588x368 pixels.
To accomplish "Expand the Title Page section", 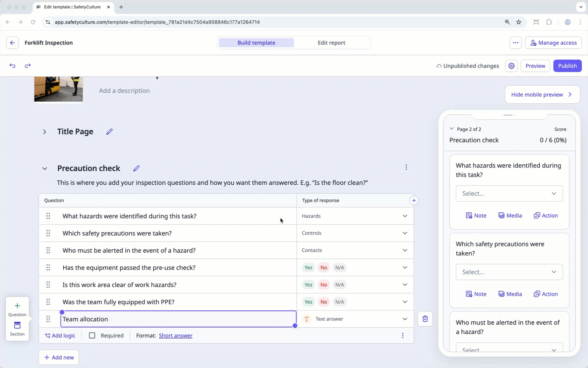I will [x=44, y=132].
